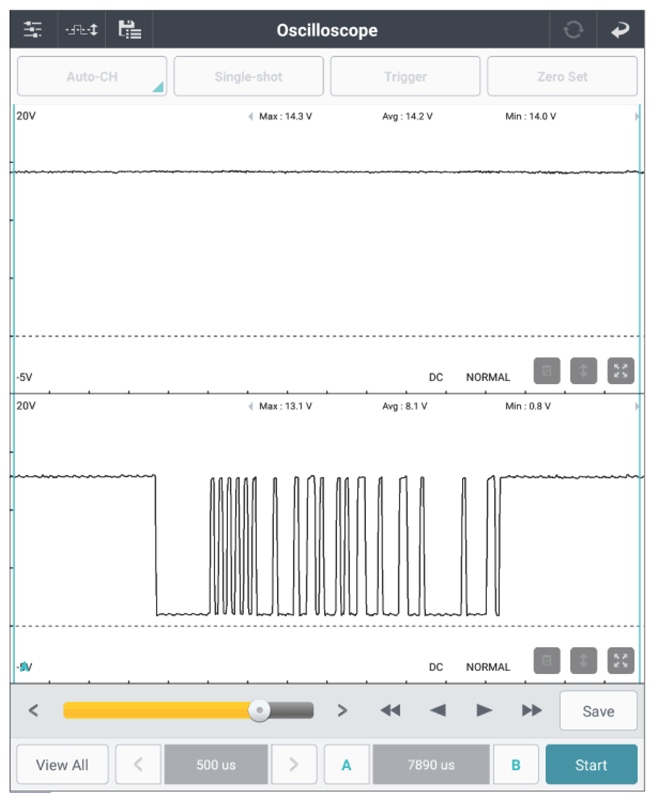Expand upper channel to fullscreen
This screenshot has height=802, width=655.
[621, 371]
